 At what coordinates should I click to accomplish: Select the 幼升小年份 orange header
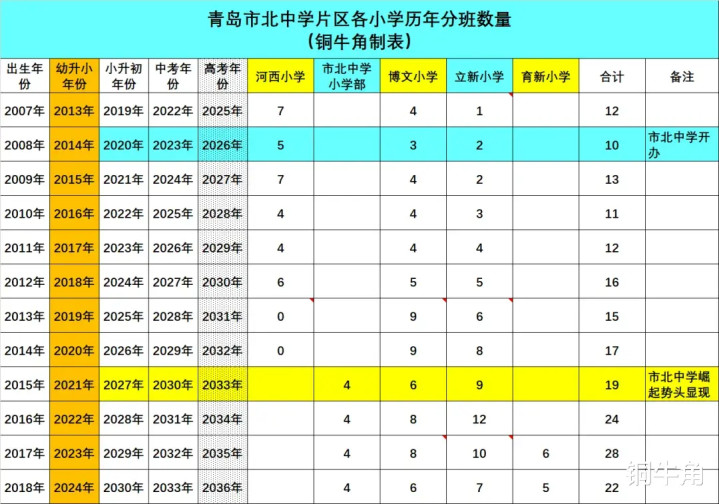[x=74, y=76]
